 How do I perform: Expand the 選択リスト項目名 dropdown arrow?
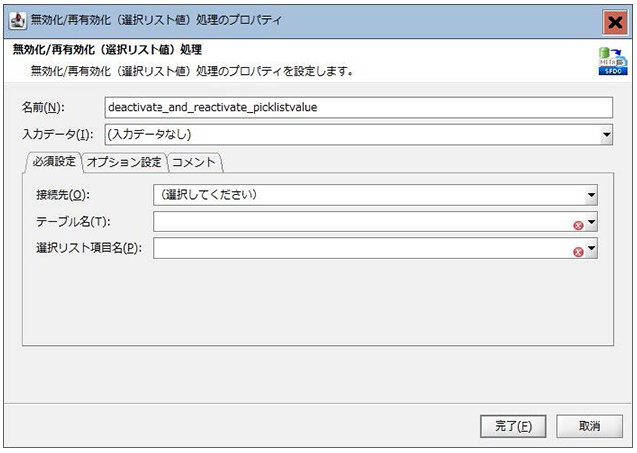[592, 250]
